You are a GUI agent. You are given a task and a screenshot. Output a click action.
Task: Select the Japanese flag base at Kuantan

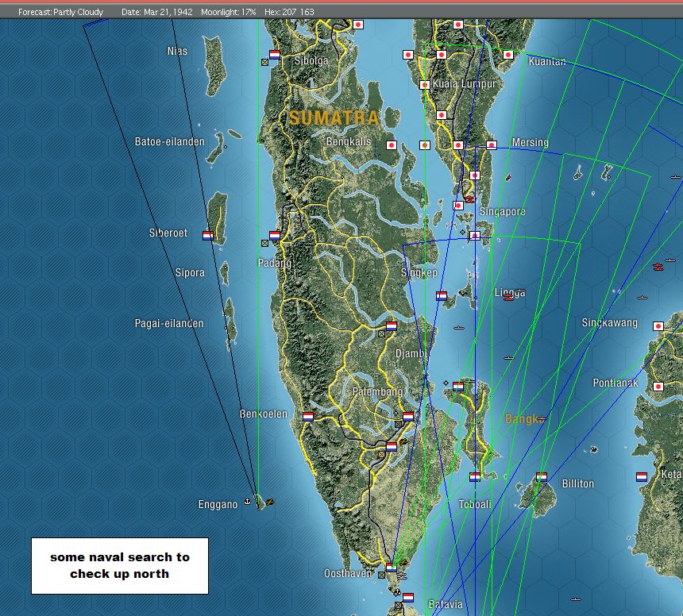pos(508,55)
